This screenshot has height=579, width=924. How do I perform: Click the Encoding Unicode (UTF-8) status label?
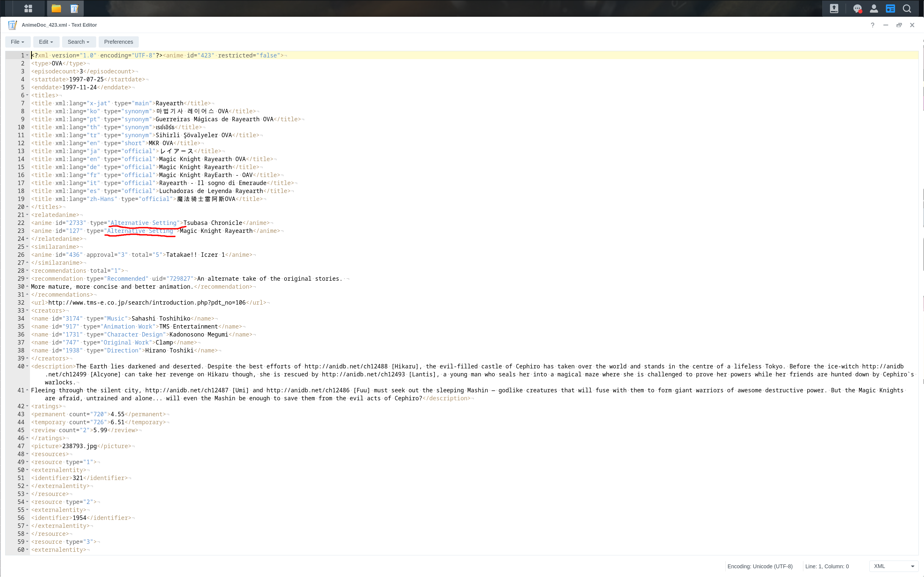(x=760, y=566)
